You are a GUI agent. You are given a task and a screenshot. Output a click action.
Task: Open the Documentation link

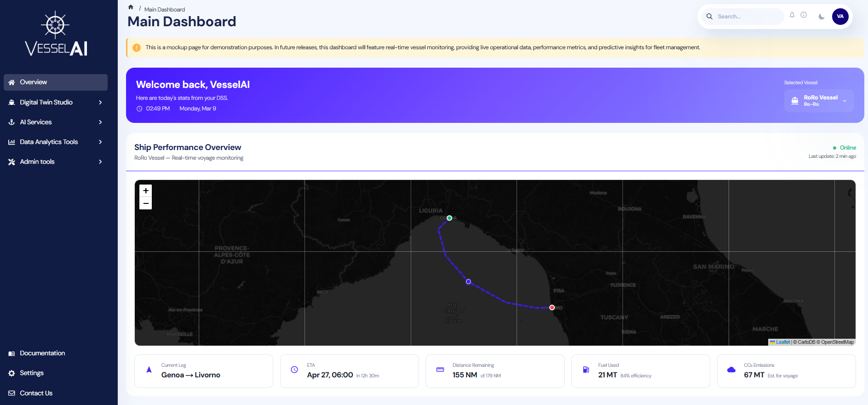tap(42, 353)
